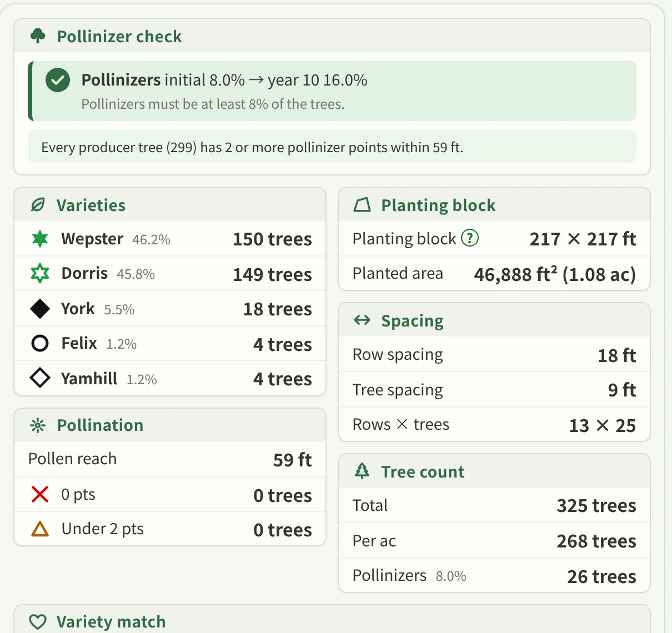
Task: Click the Total 325 trees value
Action: click(596, 506)
